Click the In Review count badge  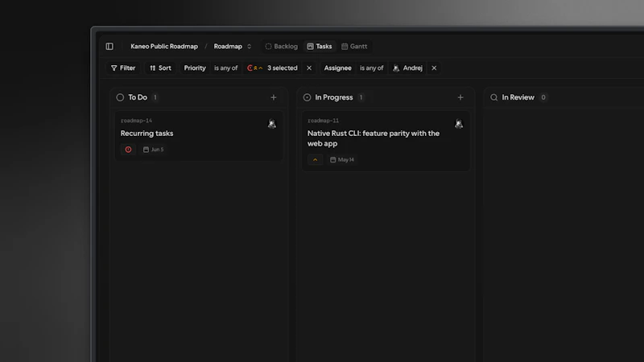coord(543,97)
